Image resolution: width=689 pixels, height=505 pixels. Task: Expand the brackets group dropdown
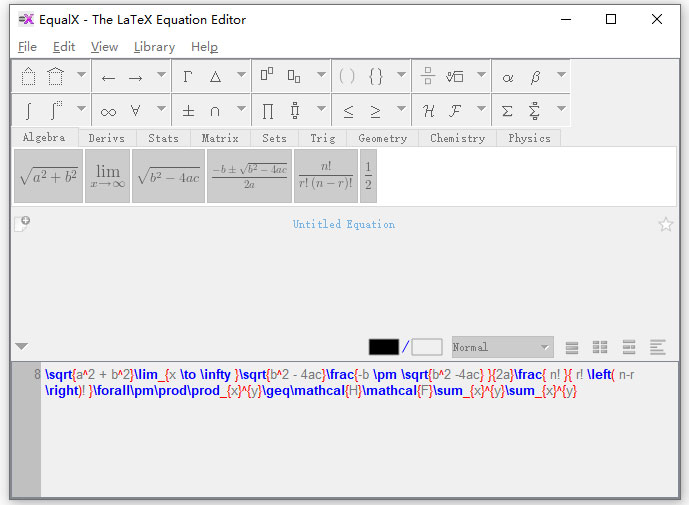pyautogui.click(x=401, y=74)
